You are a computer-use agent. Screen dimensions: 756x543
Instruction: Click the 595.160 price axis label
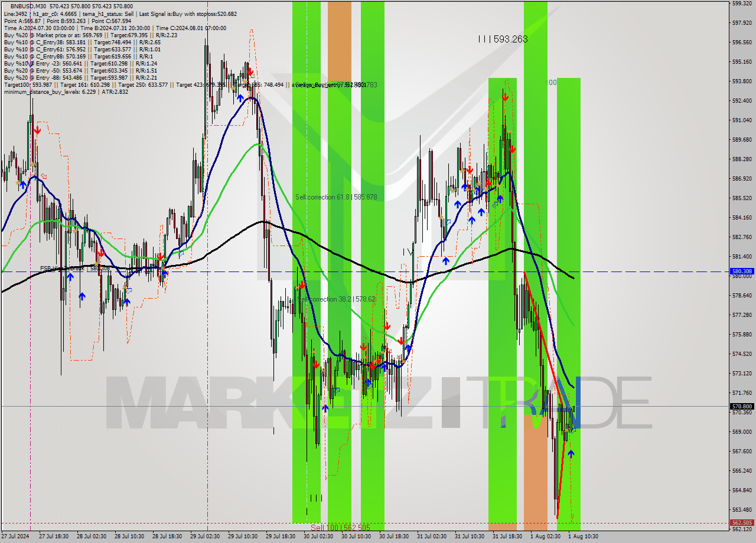(x=742, y=61)
